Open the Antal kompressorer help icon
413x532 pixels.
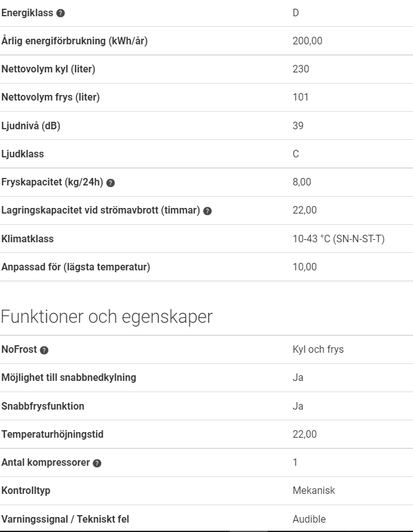click(x=97, y=463)
